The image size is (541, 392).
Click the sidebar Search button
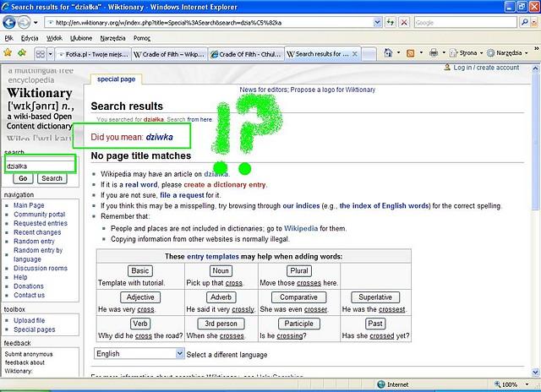52,178
